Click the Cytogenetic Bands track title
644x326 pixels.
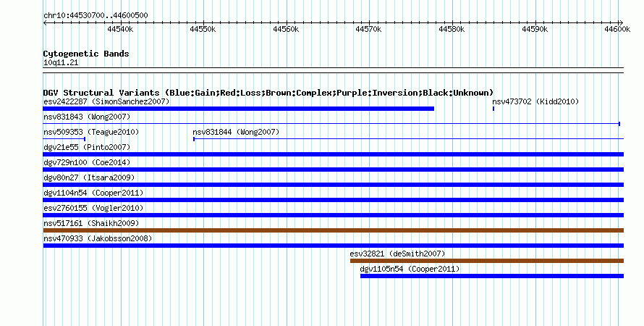pyautogui.click(x=86, y=54)
